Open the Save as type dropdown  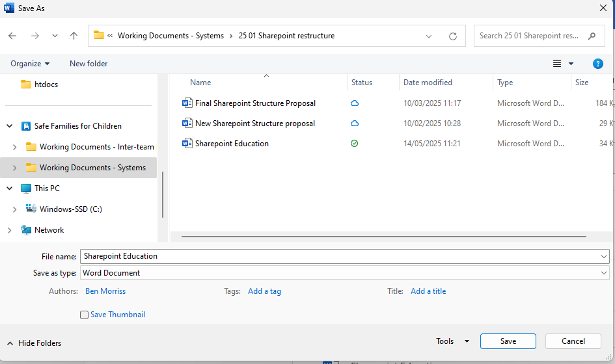tap(605, 273)
